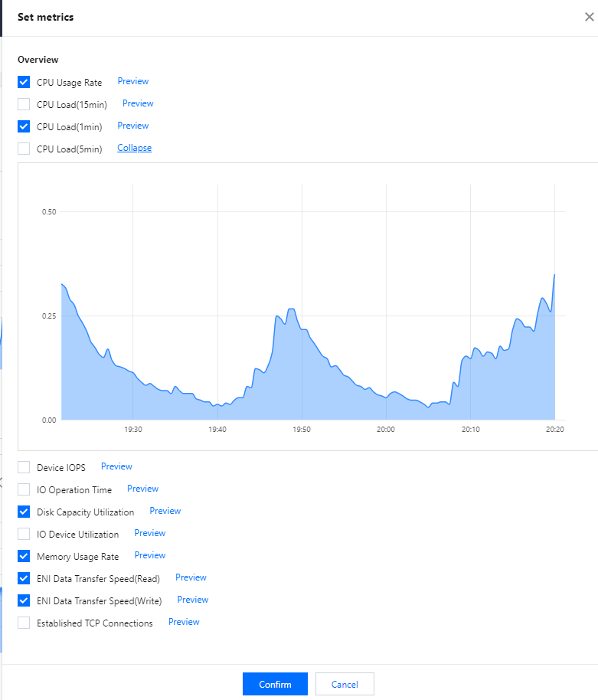Viewport: 598px width, 700px height.
Task: Tick the CPU Load(5min) checkbox
Action: (24, 149)
